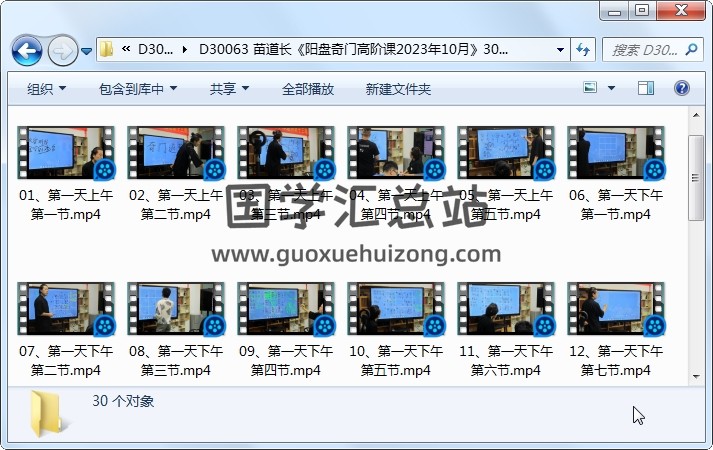Viewport: 713px width, 450px height.
Task: Click the 新建文件夹 button
Action: [398, 89]
